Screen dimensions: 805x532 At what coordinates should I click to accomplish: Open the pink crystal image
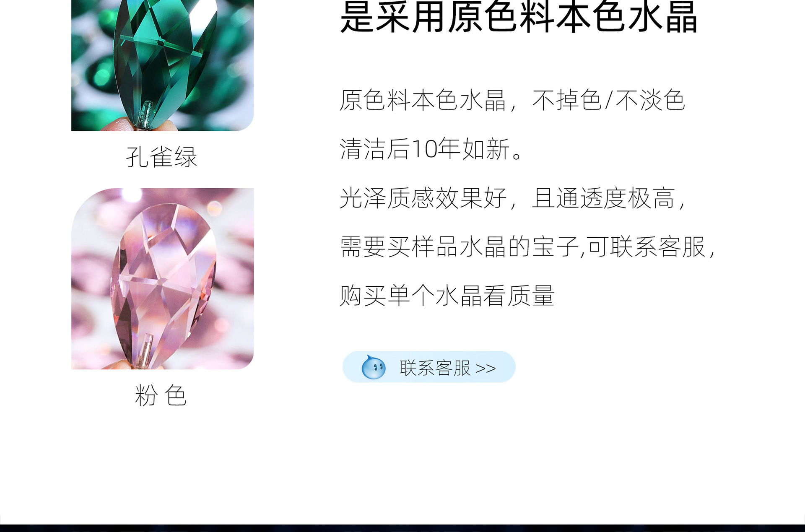click(x=162, y=279)
